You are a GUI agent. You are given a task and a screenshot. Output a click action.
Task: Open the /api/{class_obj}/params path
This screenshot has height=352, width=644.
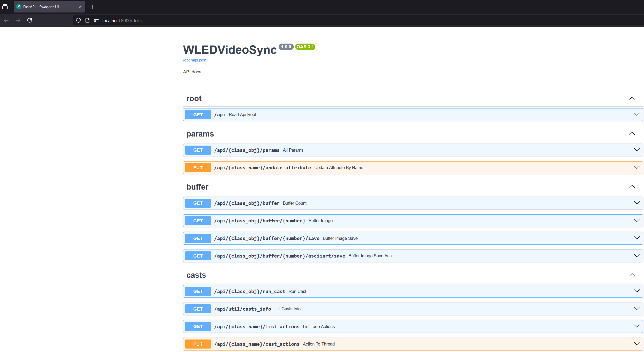(x=247, y=150)
